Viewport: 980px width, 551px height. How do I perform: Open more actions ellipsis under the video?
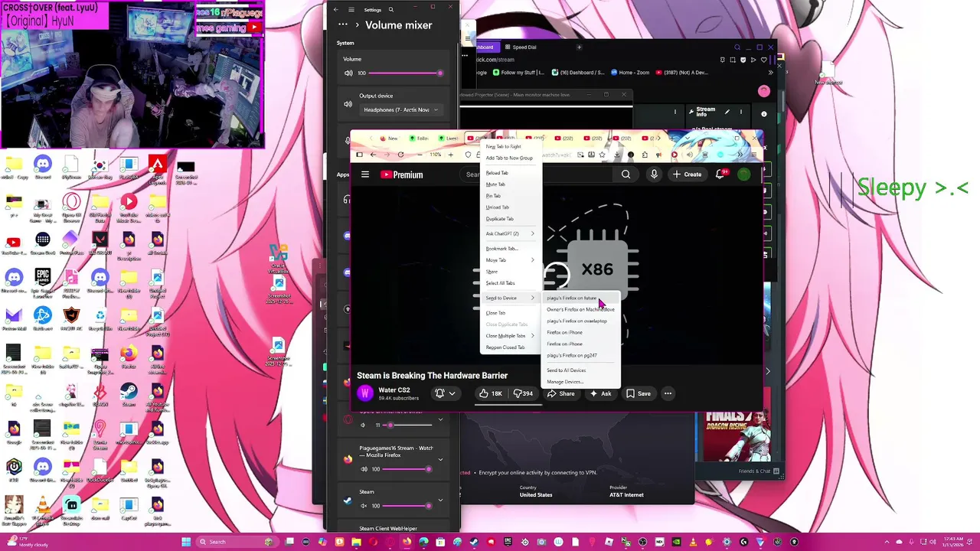668,393
